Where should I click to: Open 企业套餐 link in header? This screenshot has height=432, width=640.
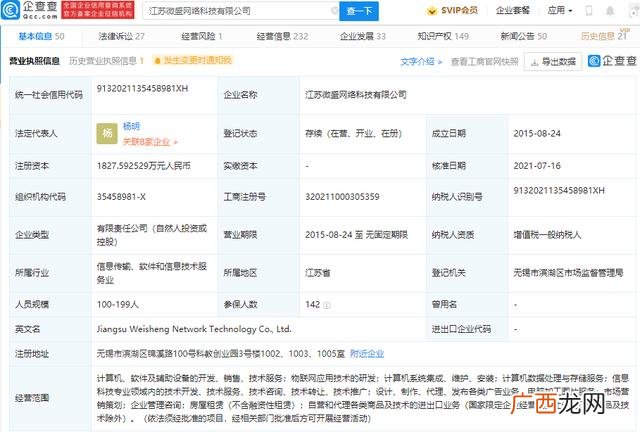tap(513, 10)
